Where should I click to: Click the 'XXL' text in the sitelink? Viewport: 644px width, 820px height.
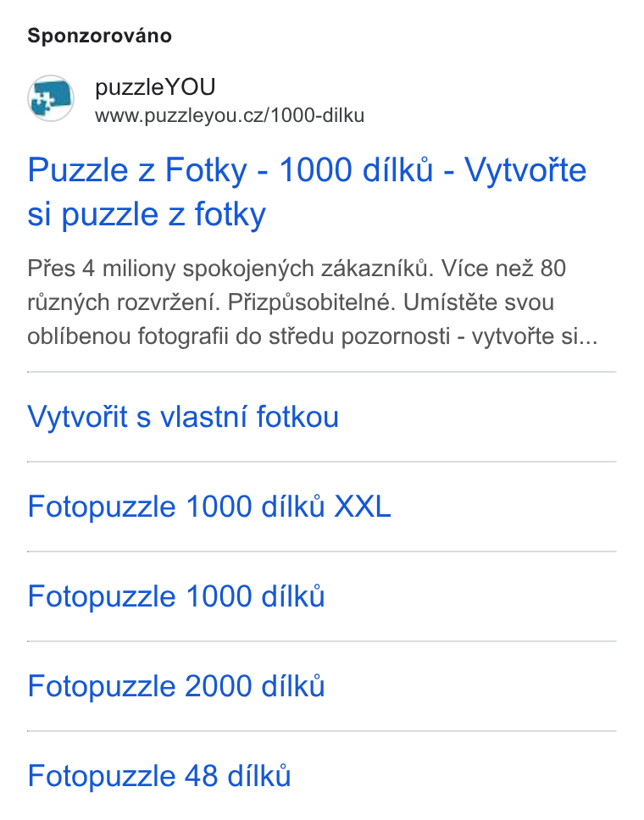coord(363,507)
